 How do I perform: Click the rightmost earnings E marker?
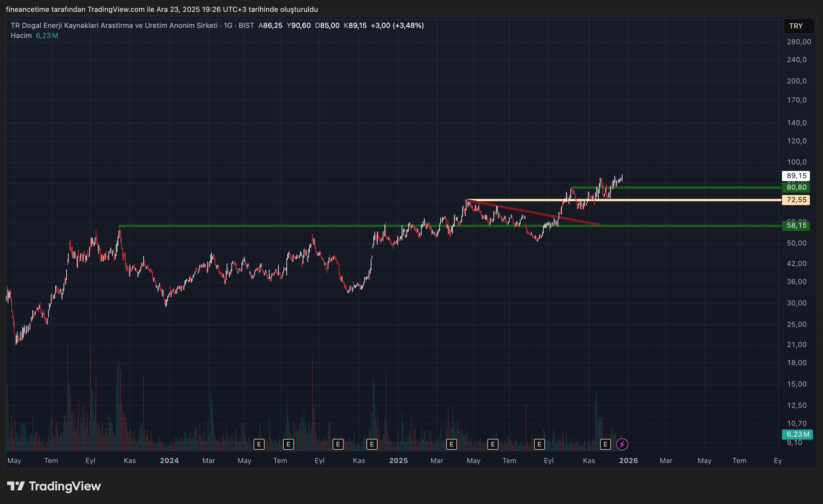[605, 444]
